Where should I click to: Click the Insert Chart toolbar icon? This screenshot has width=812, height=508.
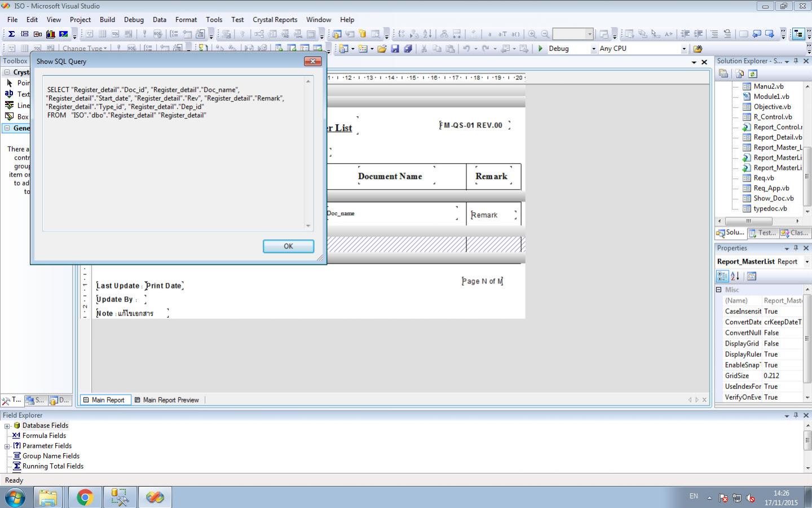pyautogui.click(x=51, y=34)
